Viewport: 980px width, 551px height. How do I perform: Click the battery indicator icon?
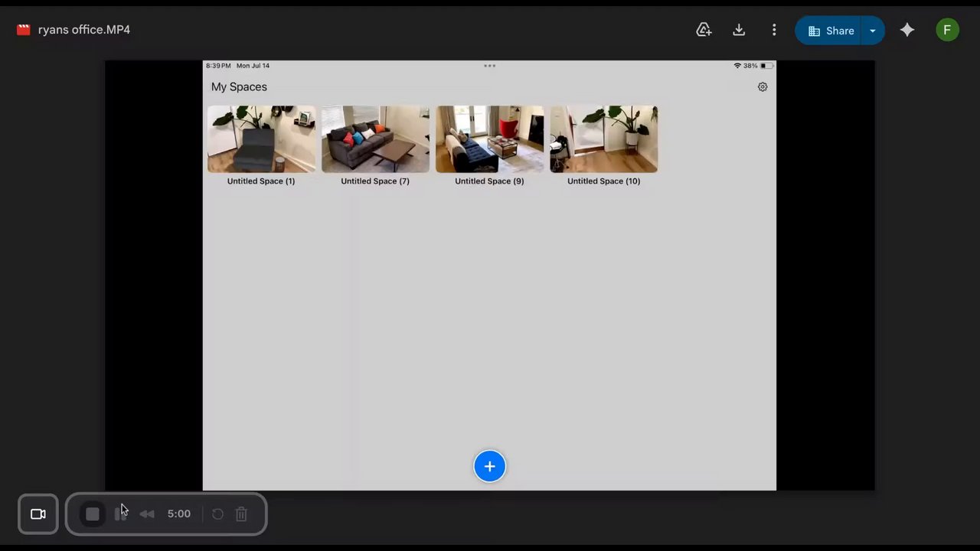pyautogui.click(x=766, y=66)
